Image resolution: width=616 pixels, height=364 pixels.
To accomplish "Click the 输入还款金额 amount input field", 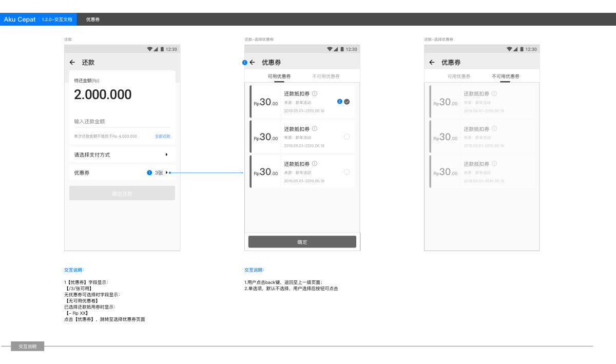I will click(122, 121).
